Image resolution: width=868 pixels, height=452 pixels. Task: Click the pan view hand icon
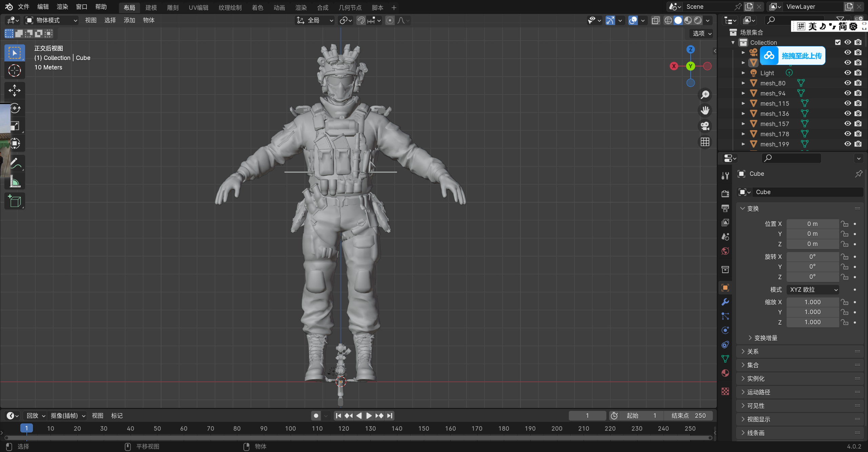pyautogui.click(x=705, y=110)
